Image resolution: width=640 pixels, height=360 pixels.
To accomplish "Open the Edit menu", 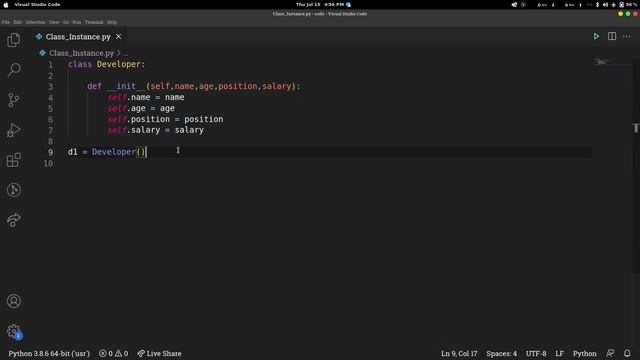I will pos(18,22).
